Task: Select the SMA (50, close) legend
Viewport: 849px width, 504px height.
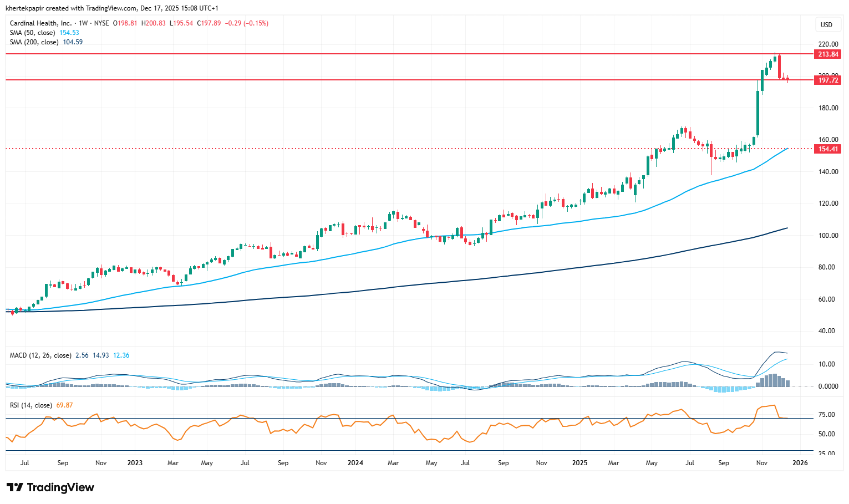Action: click(x=33, y=33)
